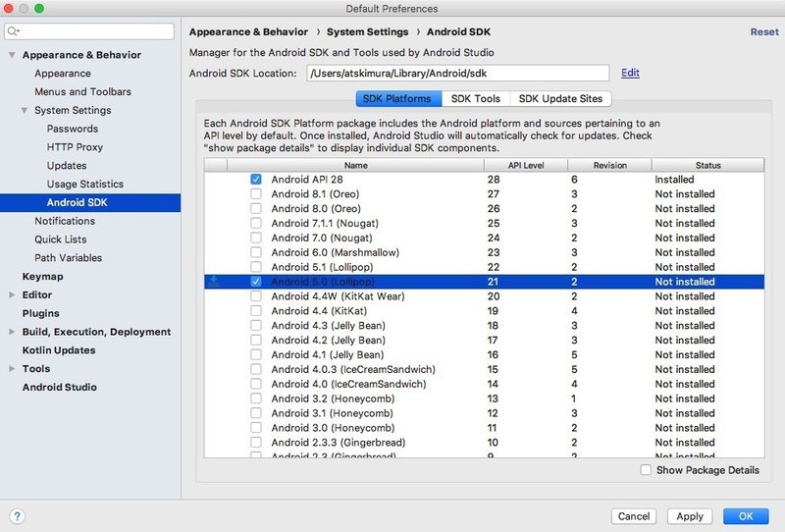Open Kotlin Updates settings
The height and width of the screenshot is (532, 785).
click(59, 350)
